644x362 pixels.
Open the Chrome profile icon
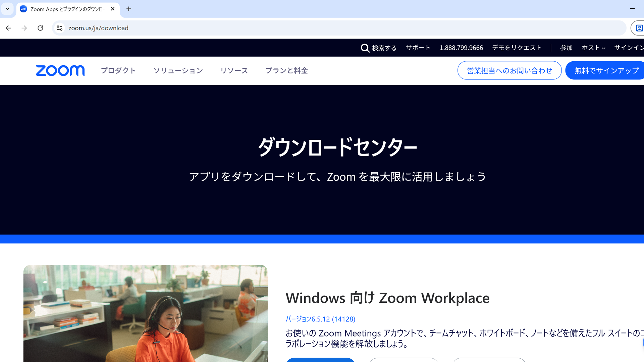639,28
